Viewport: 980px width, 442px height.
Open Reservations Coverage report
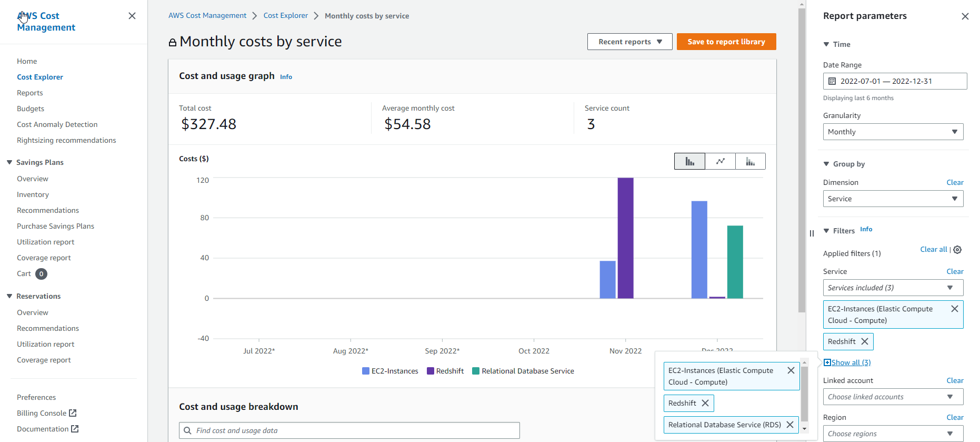coord(44,360)
